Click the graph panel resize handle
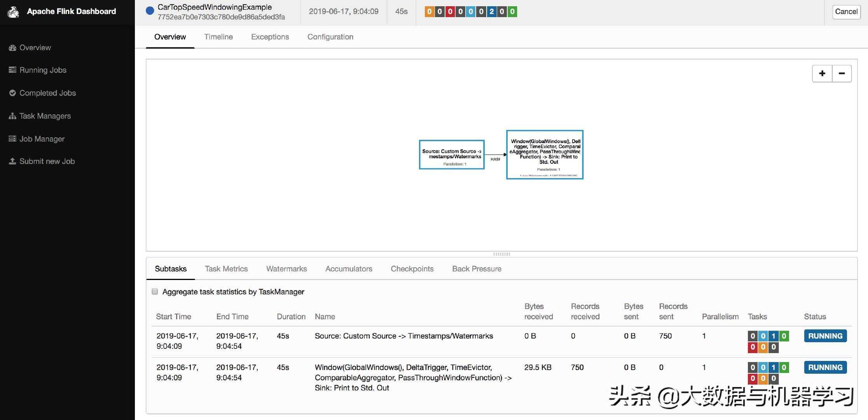 click(501, 254)
